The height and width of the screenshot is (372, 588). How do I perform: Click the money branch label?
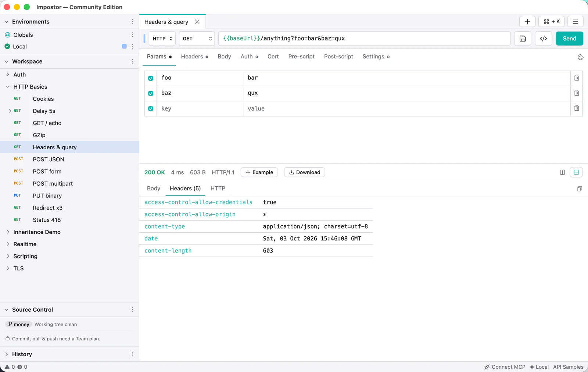19,324
